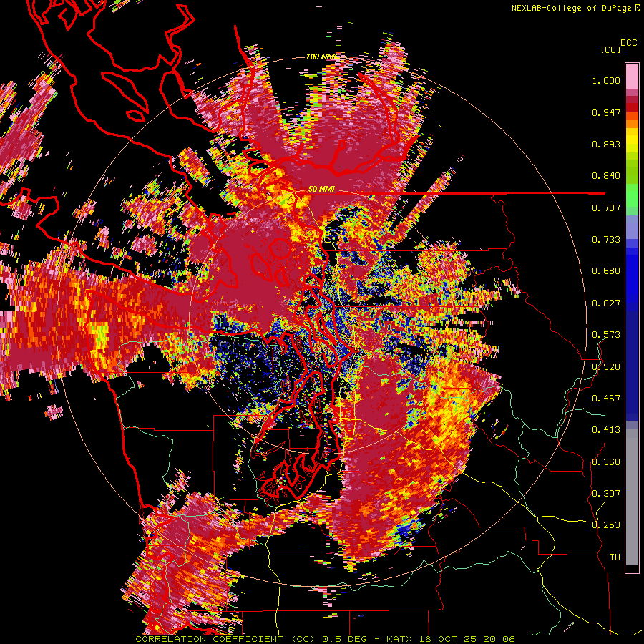Click the 1.000 value on the color scale
Viewport: 644px width, 644px height.
606,80
